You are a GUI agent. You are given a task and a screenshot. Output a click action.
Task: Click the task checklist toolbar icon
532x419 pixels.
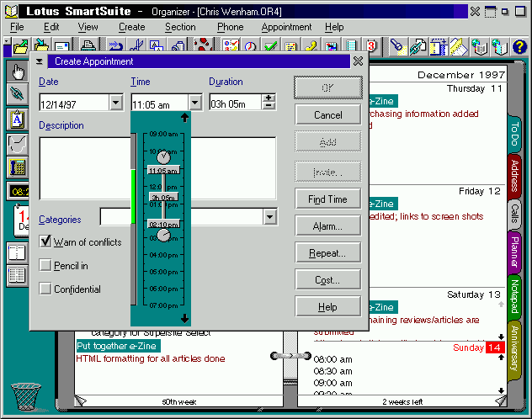pyautogui.click(x=231, y=46)
